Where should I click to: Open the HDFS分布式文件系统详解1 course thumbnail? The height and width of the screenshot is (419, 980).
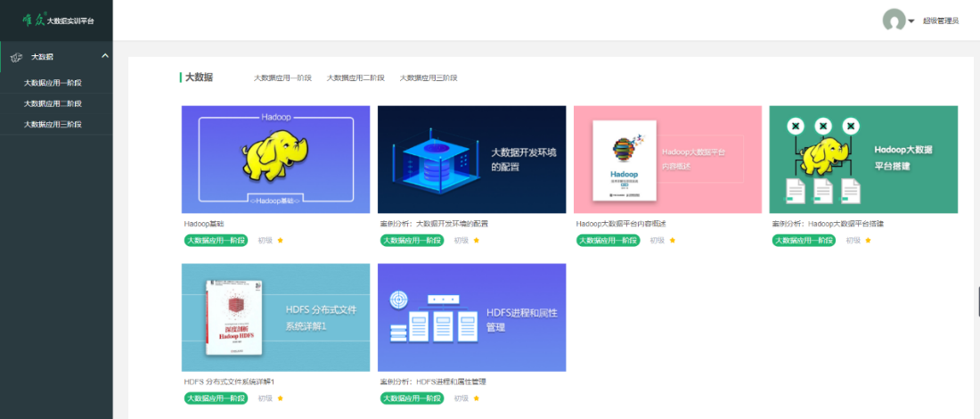coord(275,317)
